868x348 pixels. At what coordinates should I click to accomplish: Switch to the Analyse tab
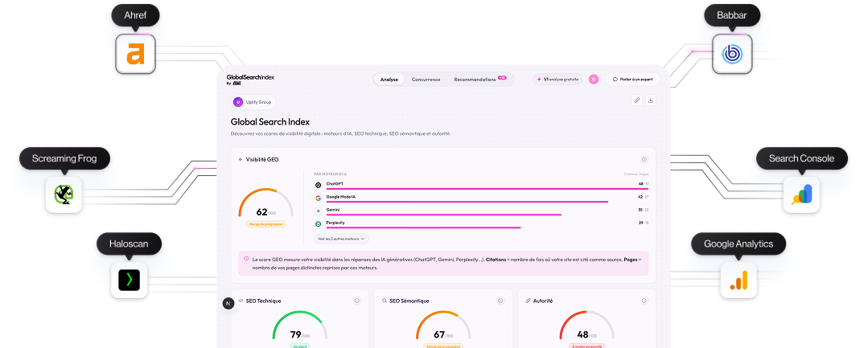pos(389,80)
